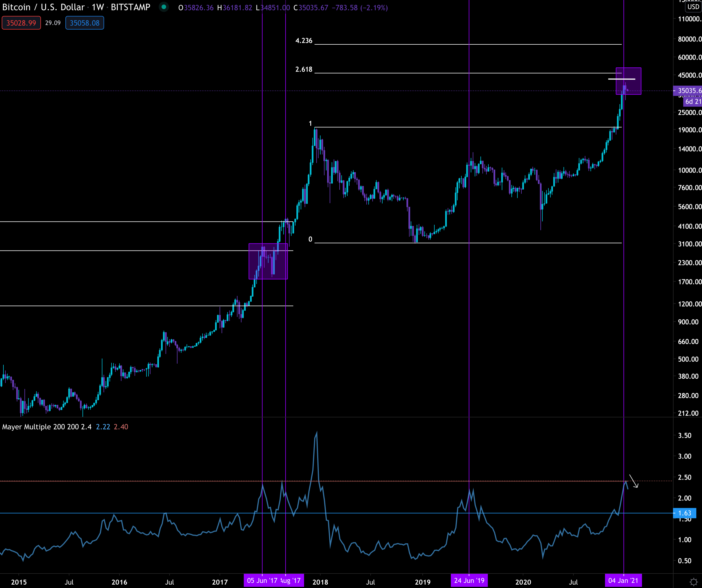Image resolution: width=702 pixels, height=588 pixels.
Task: Click the 24 Jun '19 date label
Action: click(x=469, y=581)
